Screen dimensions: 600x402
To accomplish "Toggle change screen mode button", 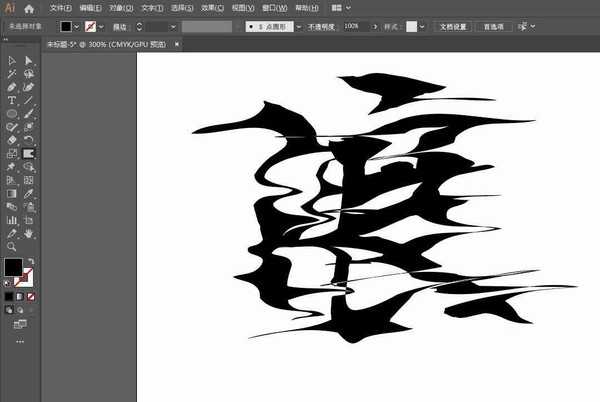I will [x=20, y=324].
